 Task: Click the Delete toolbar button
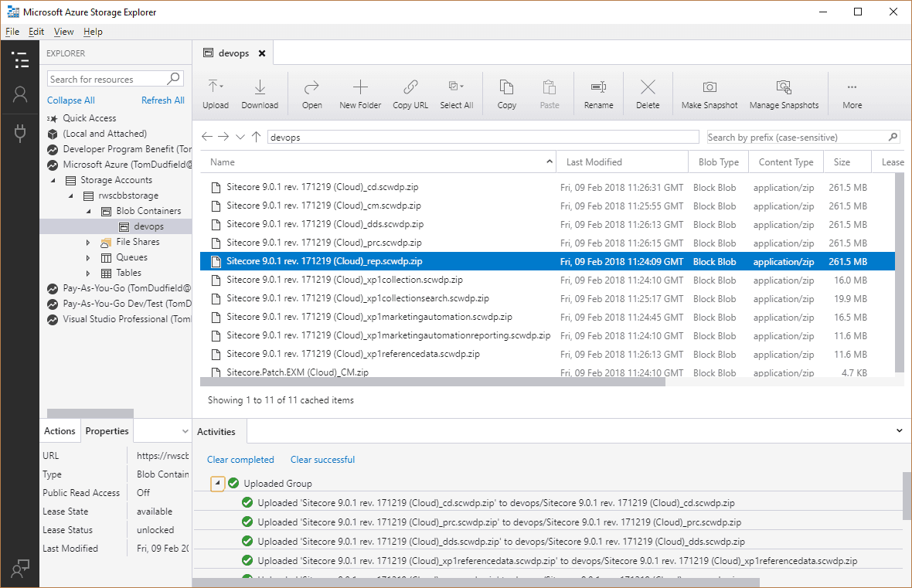point(648,95)
